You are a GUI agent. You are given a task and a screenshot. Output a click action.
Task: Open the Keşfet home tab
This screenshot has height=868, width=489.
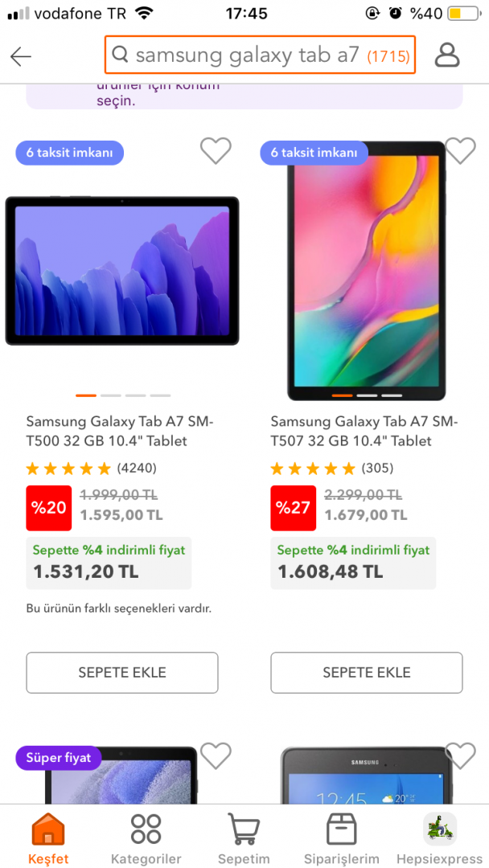point(48,837)
